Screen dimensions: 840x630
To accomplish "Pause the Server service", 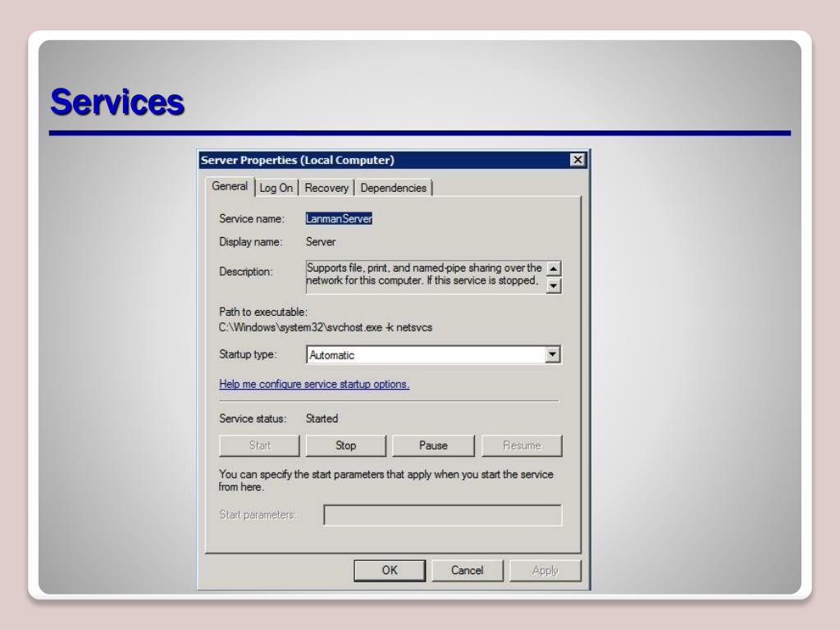I will pyautogui.click(x=433, y=445).
